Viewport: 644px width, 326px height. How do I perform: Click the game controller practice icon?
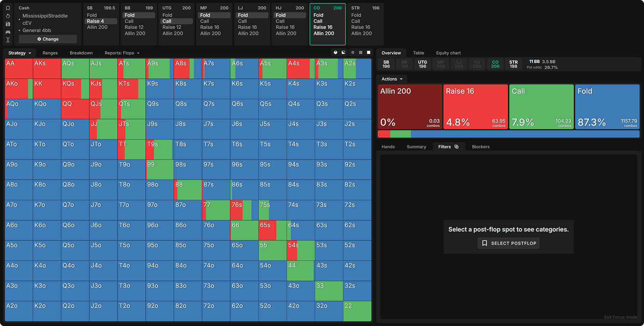point(8,32)
